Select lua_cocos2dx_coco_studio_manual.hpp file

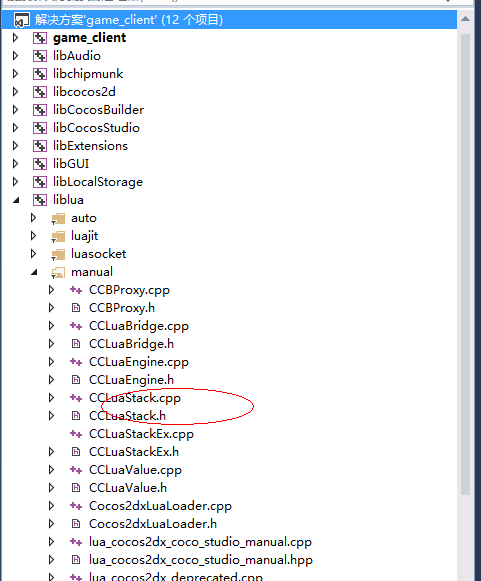(201, 560)
